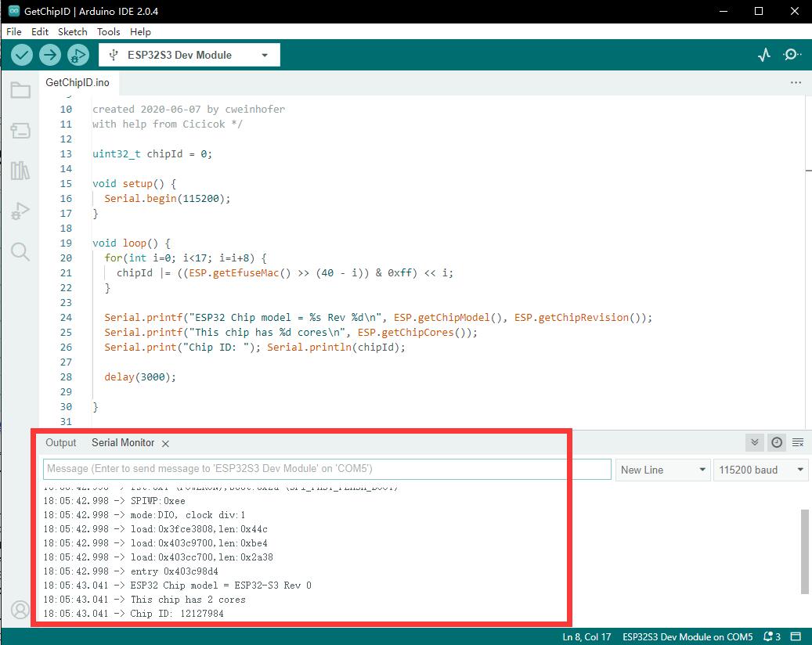
Task: Upload the sketch with the arrow button
Action: coord(50,55)
